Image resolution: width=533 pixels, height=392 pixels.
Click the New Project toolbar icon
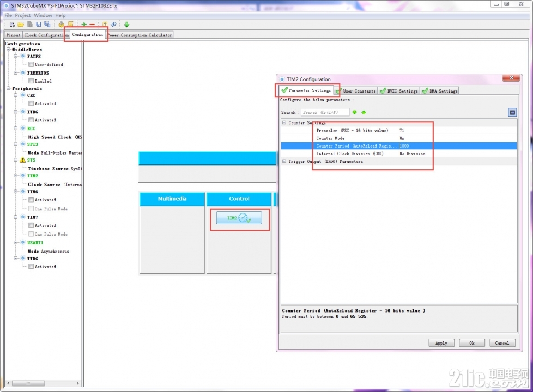12,24
